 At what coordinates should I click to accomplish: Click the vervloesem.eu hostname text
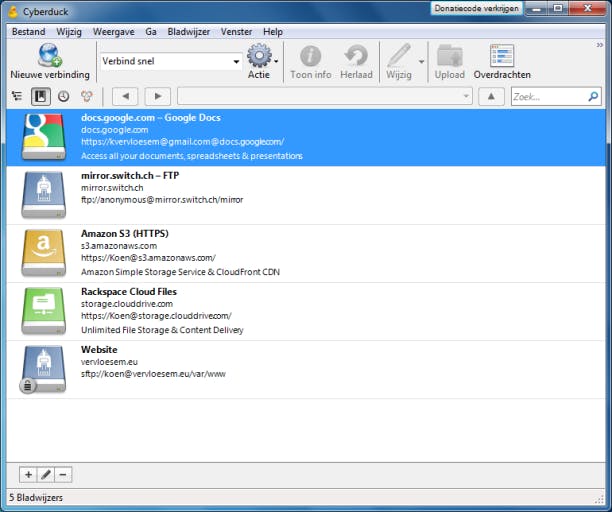109,362
